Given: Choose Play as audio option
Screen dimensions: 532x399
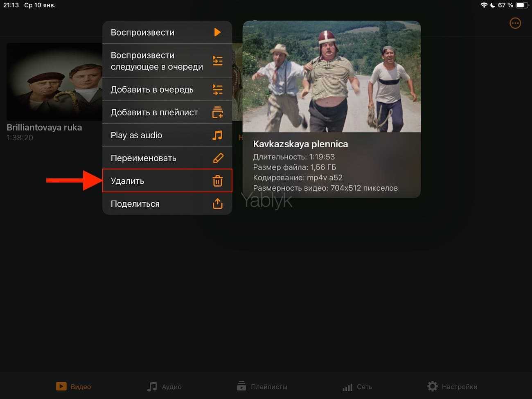Looking at the screenshot, I should coord(136,135).
